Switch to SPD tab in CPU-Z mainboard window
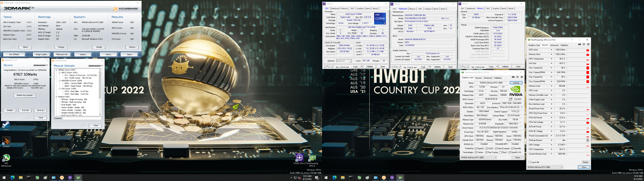 (x=420, y=9)
